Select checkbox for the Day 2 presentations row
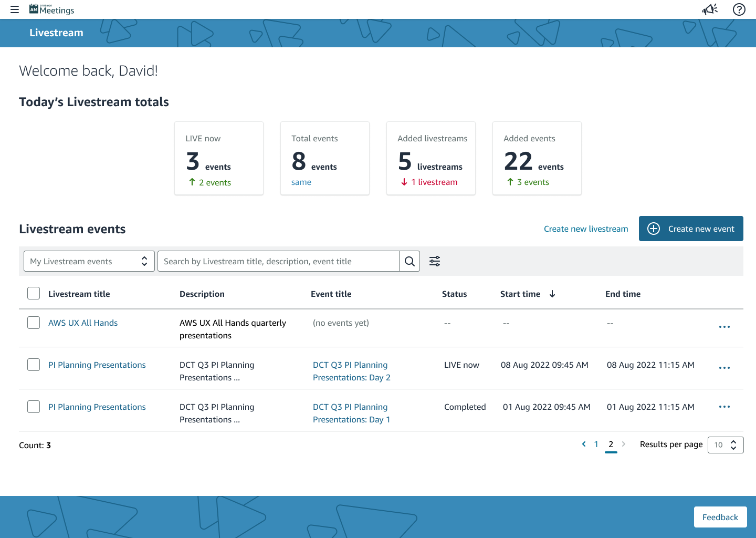The height and width of the screenshot is (538, 756). (x=34, y=365)
